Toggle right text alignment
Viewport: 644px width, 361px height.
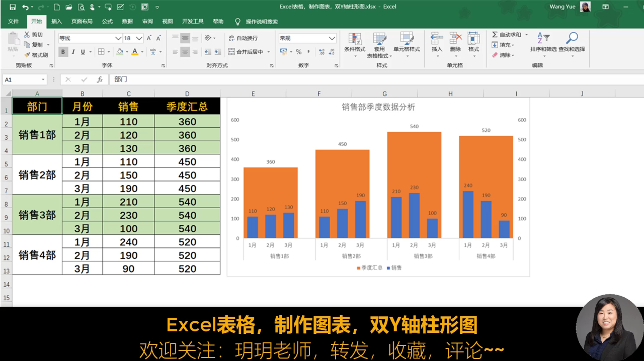(x=195, y=52)
